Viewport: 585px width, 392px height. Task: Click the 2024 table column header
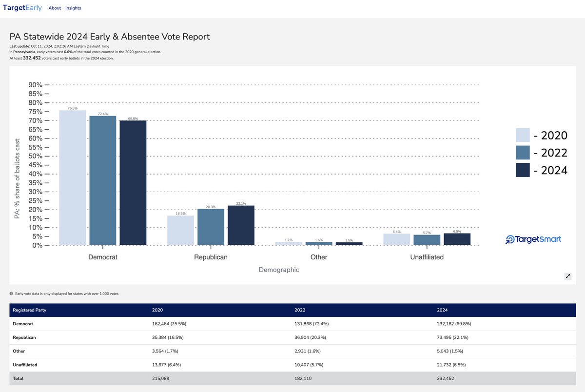coord(442,310)
